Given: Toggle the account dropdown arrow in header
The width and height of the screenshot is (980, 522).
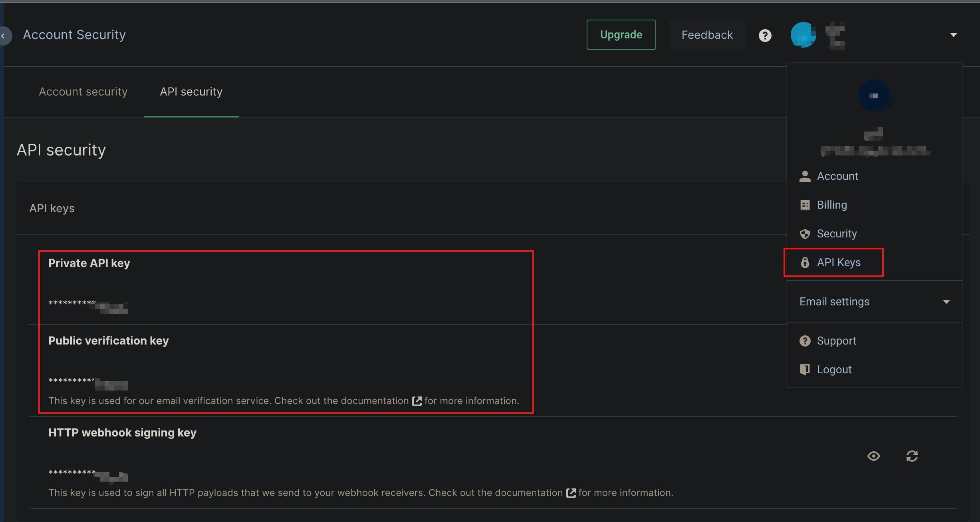Looking at the screenshot, I should click(953, 35).
